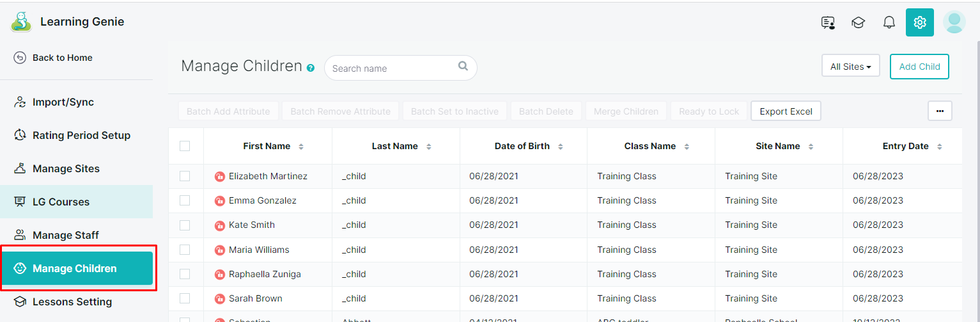Sort the table by Entry Date
The image size is (980, 322).
tap(939, 147)
